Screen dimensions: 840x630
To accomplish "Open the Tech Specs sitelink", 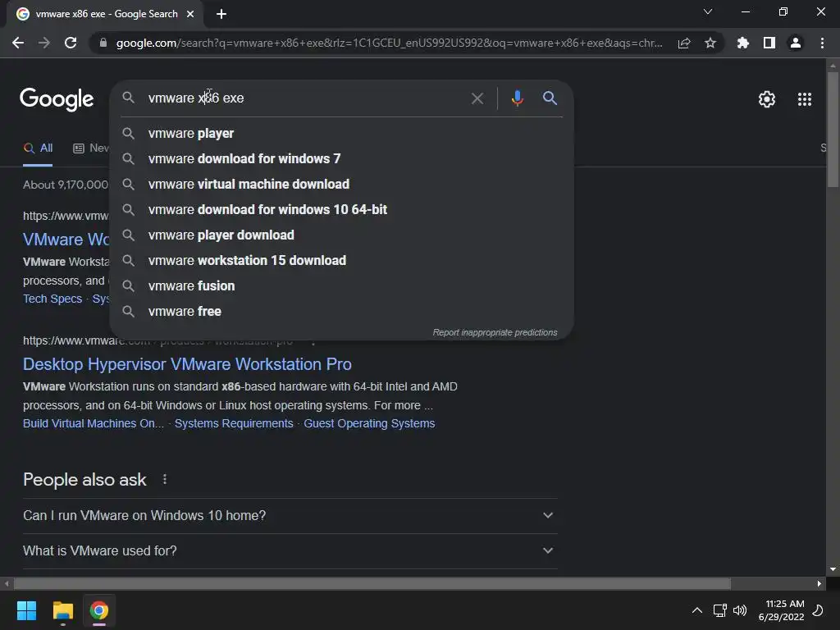I will pos(52,299).
